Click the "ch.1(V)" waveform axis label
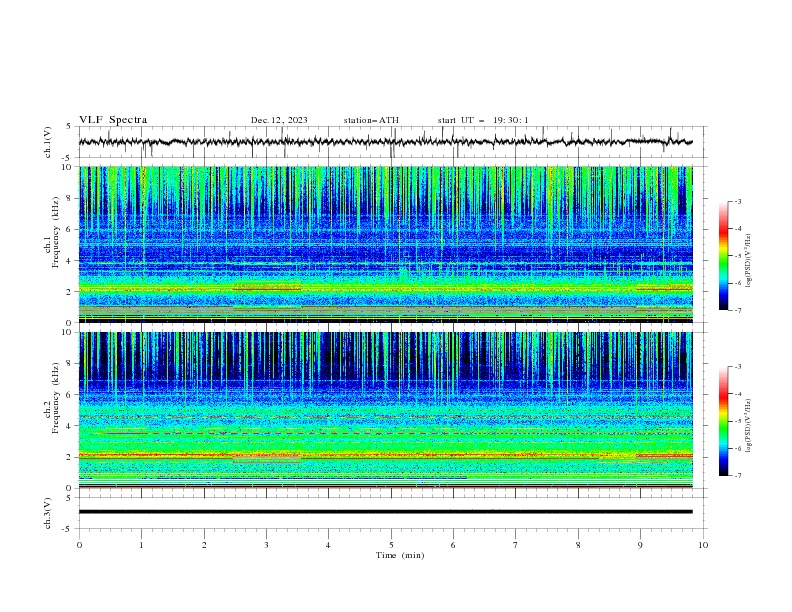Image resolution: width=792 pixels, height=612 pixels. click(x=48, y=142)
